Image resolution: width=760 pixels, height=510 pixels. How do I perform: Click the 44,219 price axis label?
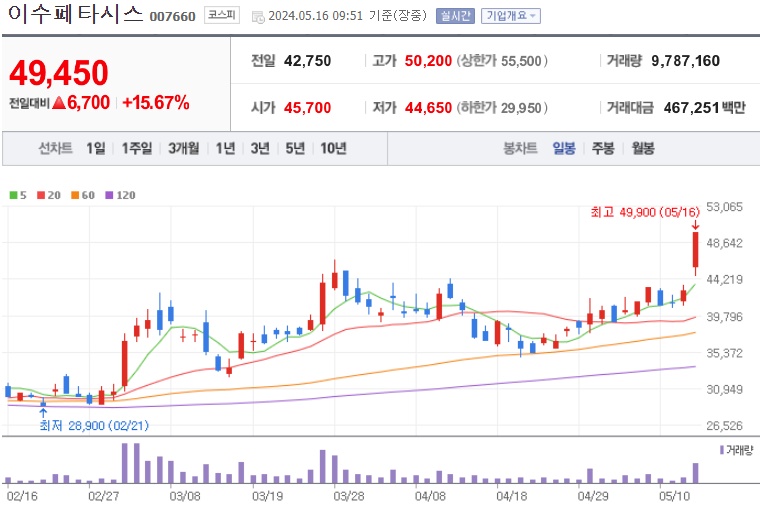[x=724, y=279]
